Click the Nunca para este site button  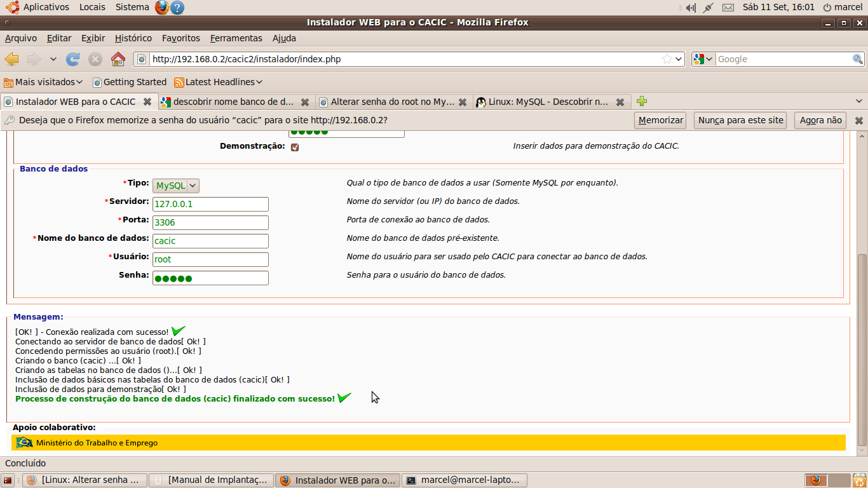point(741,120)
